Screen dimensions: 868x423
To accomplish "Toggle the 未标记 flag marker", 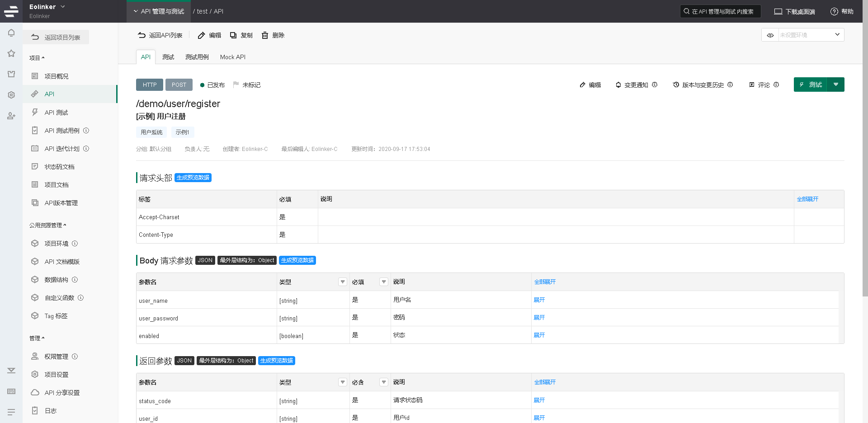I will click(x=236, y=85).
